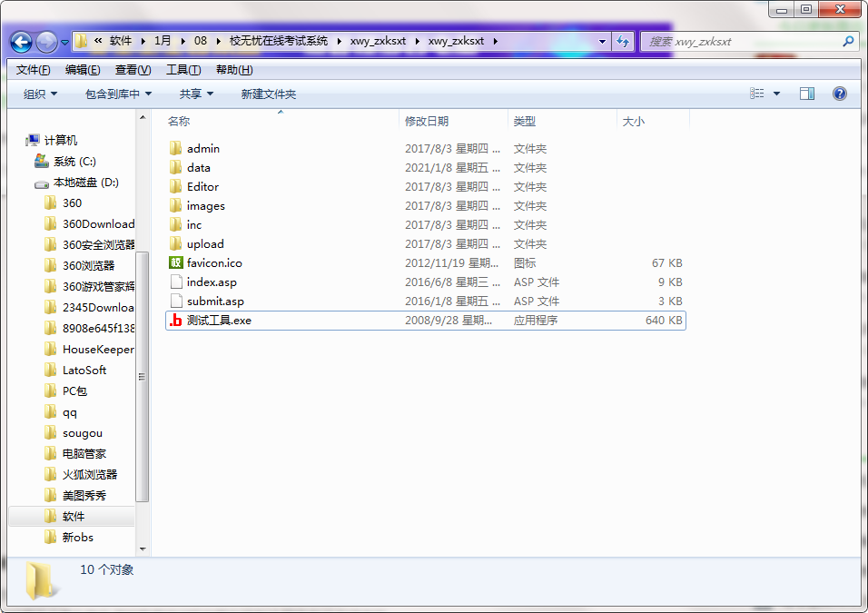
Task: Open Help with the question mark icon
Action: [839, 94]
